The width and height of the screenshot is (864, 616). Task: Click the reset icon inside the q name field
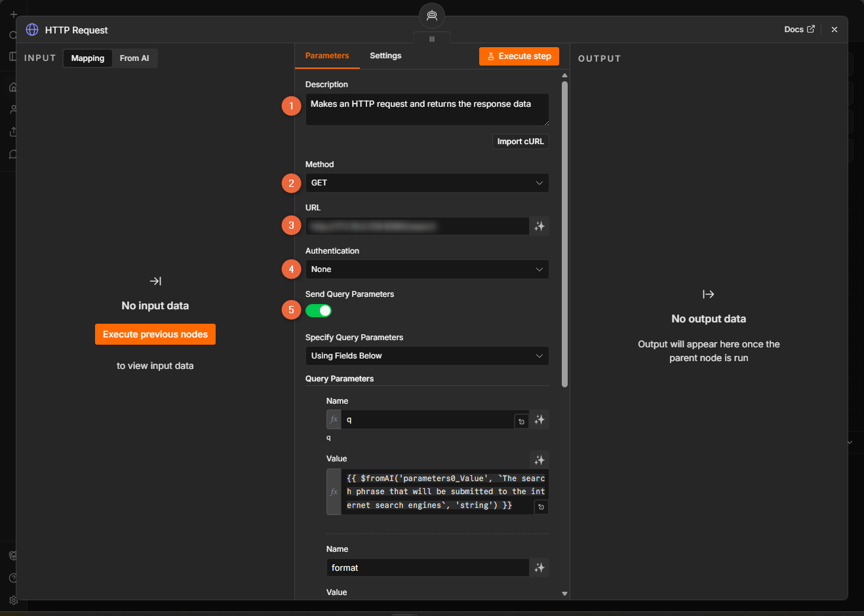tap(521, 421)
